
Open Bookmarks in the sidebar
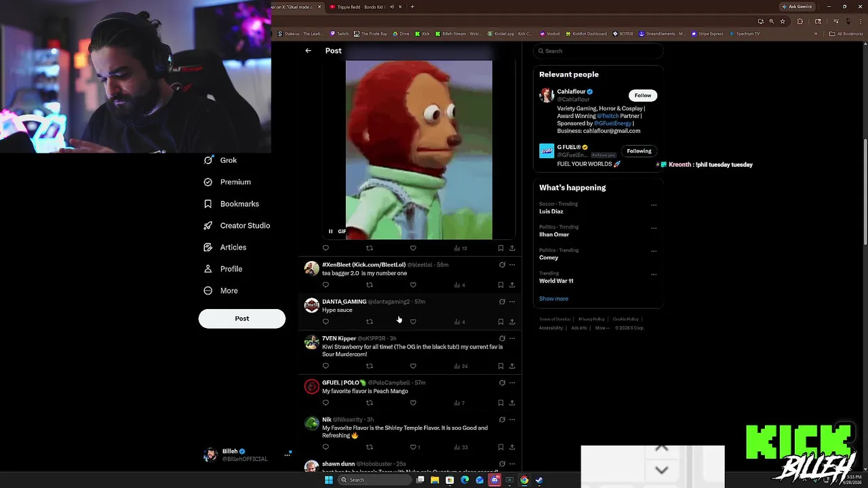pyautogui.click(x=231, y=203)
